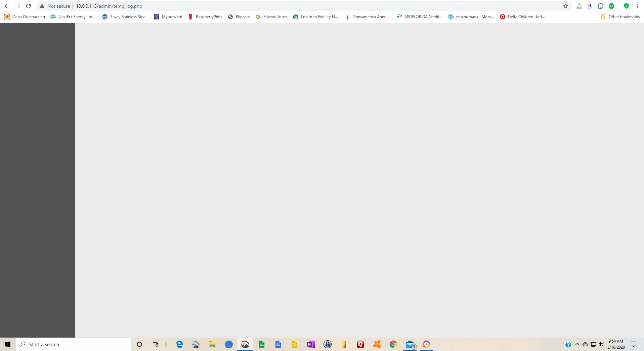Open the 3 way Stainless Steel bookmark

125,17
